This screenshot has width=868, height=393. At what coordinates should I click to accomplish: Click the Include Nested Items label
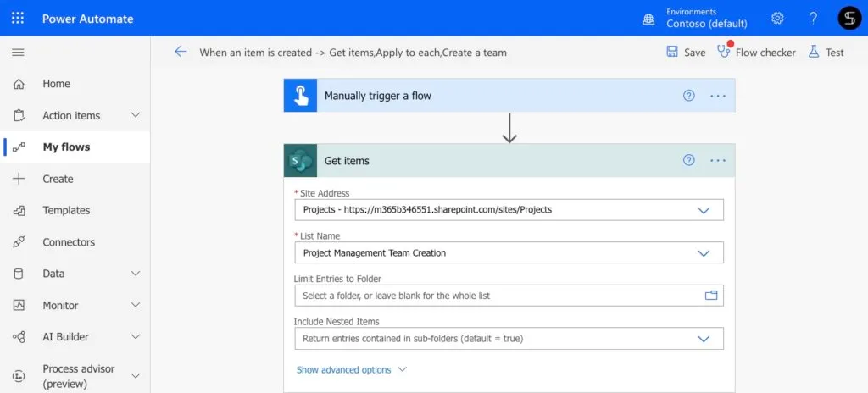click(x=337, y=322)
